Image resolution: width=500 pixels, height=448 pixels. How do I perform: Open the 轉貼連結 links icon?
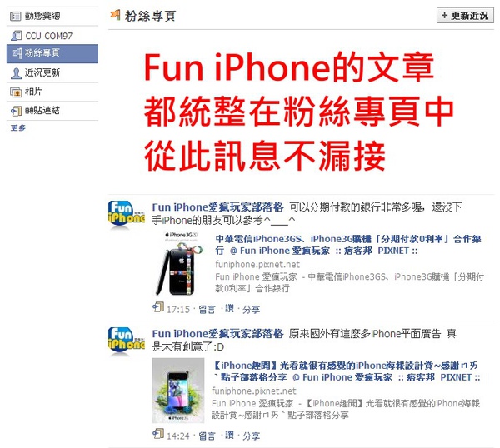click(16, 111)
